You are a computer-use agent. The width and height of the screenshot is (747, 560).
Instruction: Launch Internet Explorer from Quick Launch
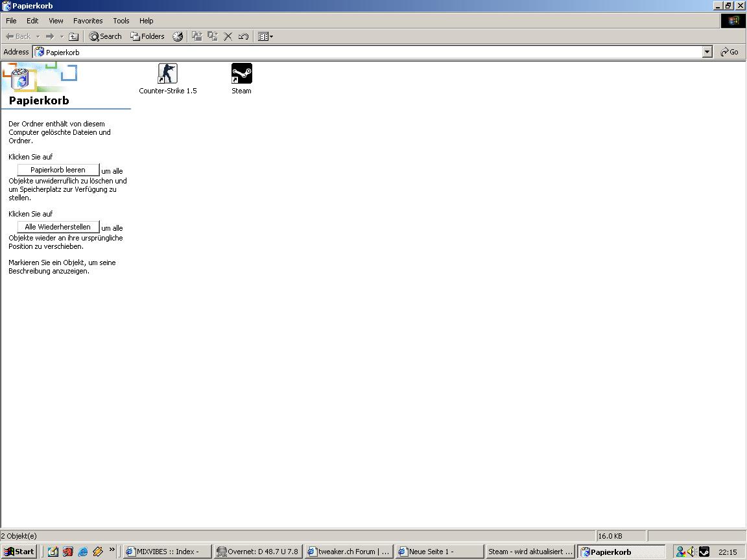pos(83,552)
